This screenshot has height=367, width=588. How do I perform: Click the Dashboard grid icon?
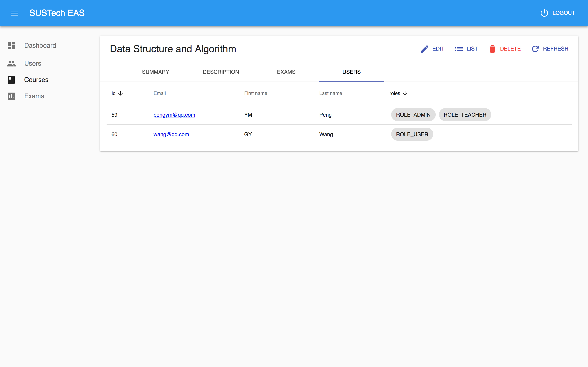click(x=11, y=45)
